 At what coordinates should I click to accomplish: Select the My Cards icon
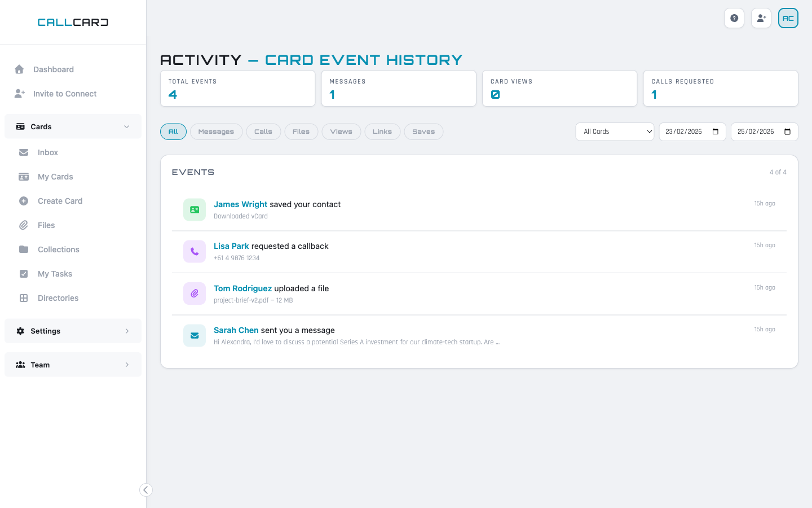pos(23,176)
